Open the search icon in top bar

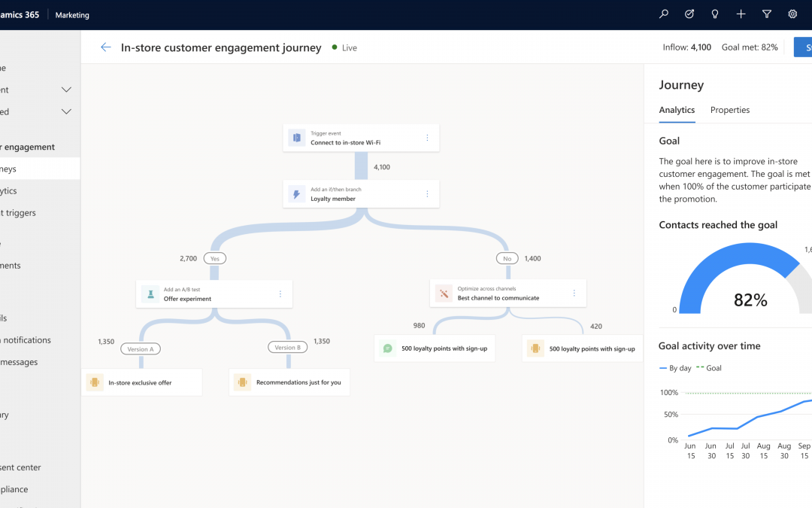click(x=663, y=14)
